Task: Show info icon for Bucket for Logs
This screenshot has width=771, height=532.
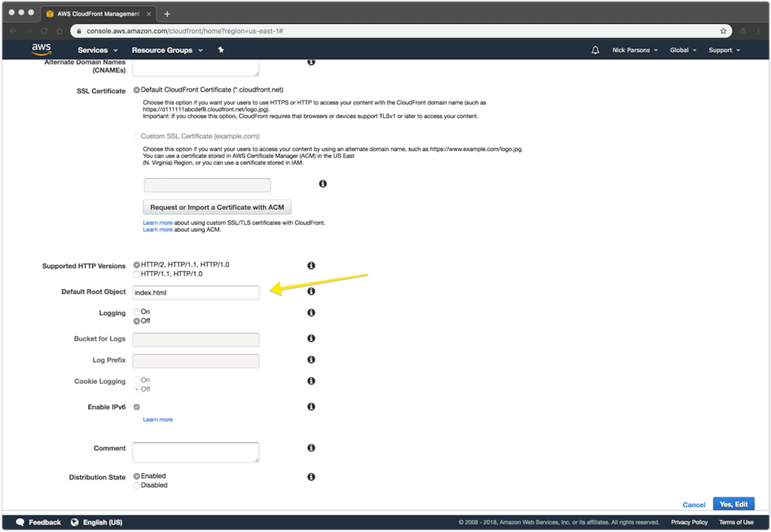Action: [311, 338]
